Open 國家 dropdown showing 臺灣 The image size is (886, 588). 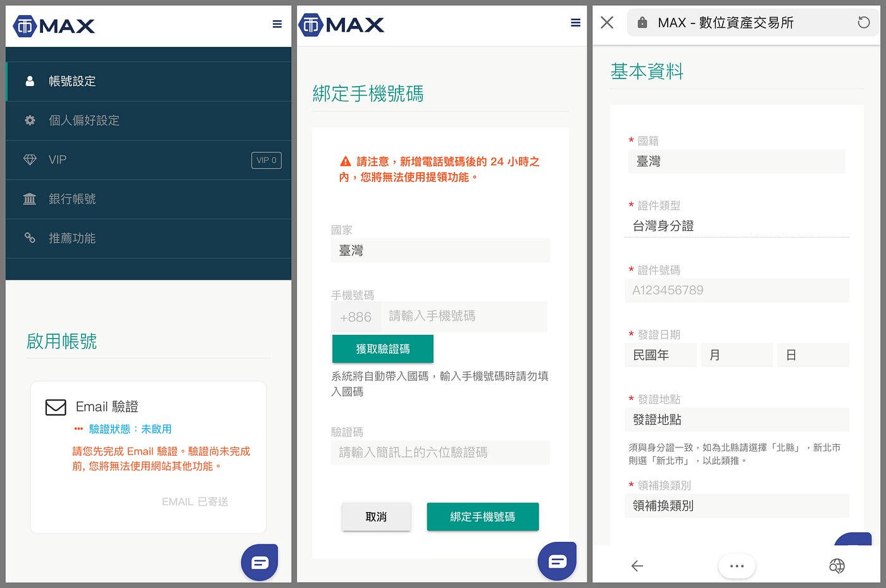(440, 251)
